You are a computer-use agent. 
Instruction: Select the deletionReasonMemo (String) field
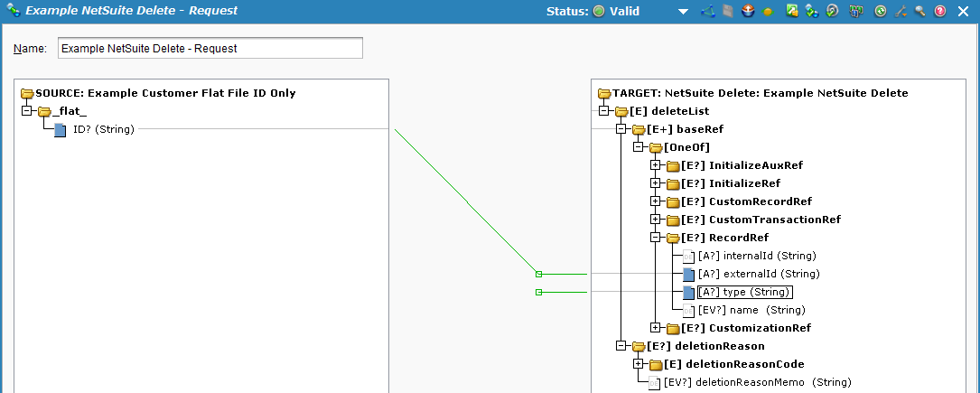coord(757,382)
